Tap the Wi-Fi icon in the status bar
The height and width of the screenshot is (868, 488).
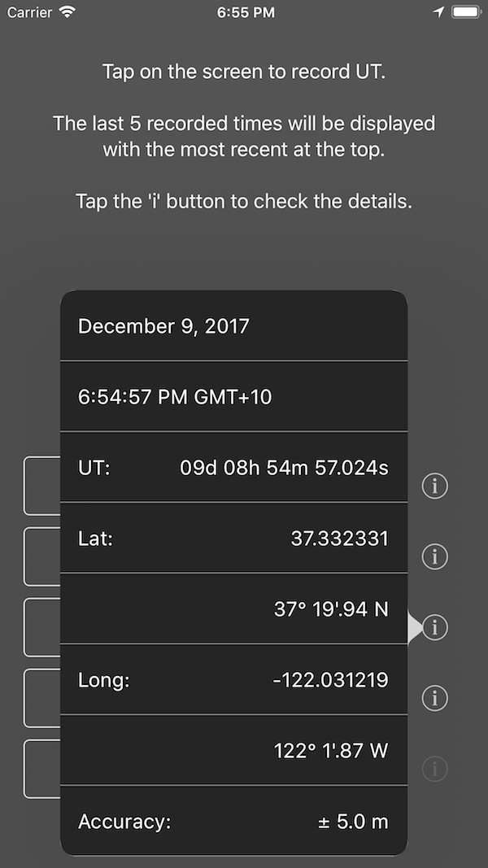pos(68,12)
